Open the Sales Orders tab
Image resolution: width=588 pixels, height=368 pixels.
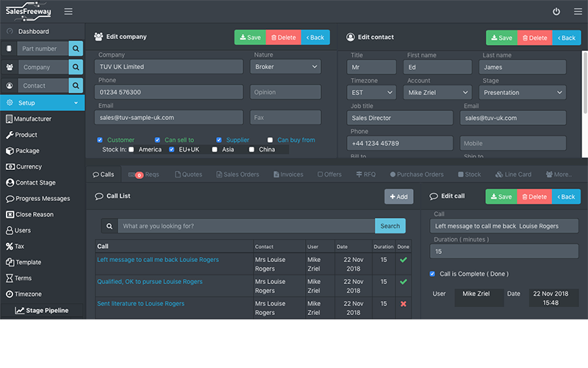237,174
